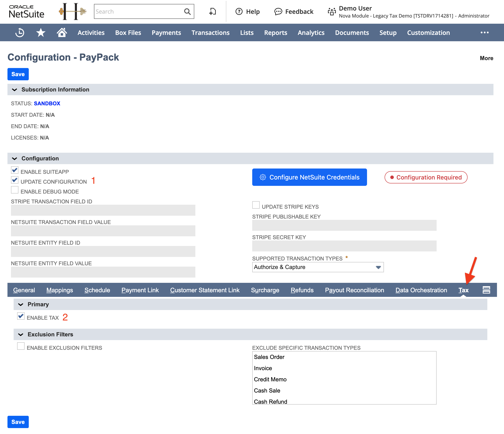Open the Recent Records clock icon
Viewport: 504px width, 434px height.
pyautogui.click(x=20, y=32)
